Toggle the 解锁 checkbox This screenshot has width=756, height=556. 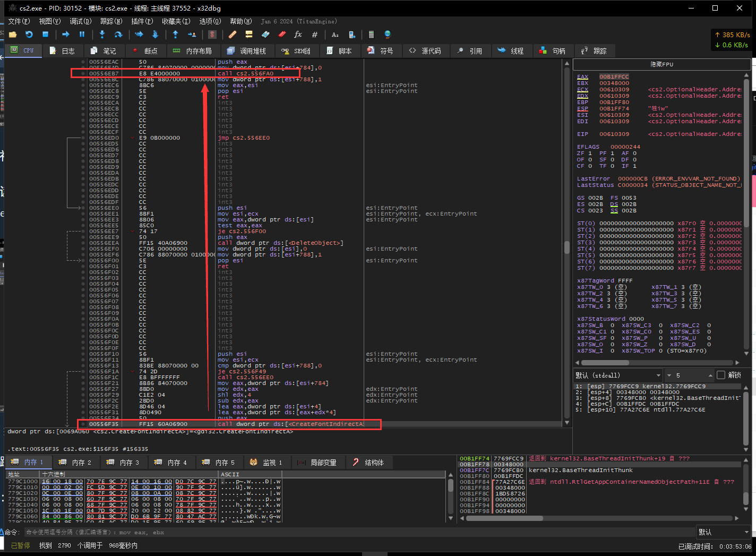click(721, 375)
